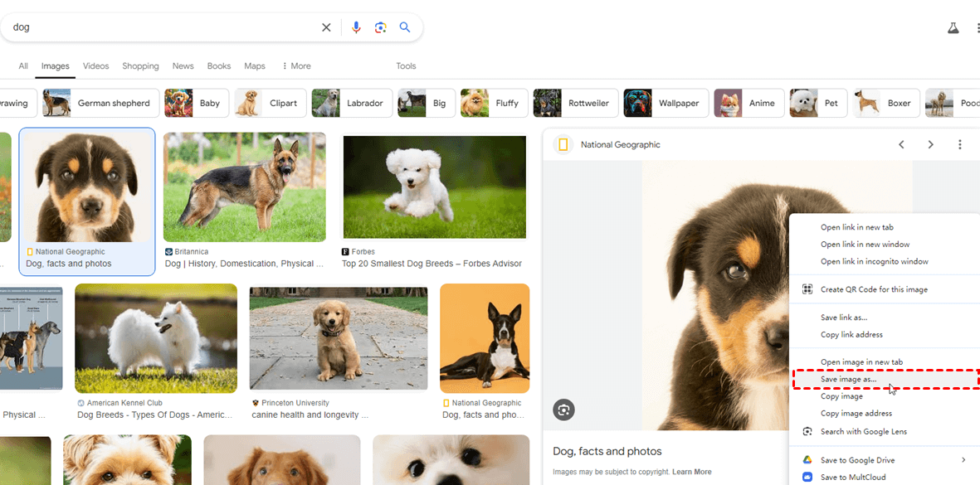Switch to the Videos tab
Viewport: 980px width, 485px height.
(95, 66)
